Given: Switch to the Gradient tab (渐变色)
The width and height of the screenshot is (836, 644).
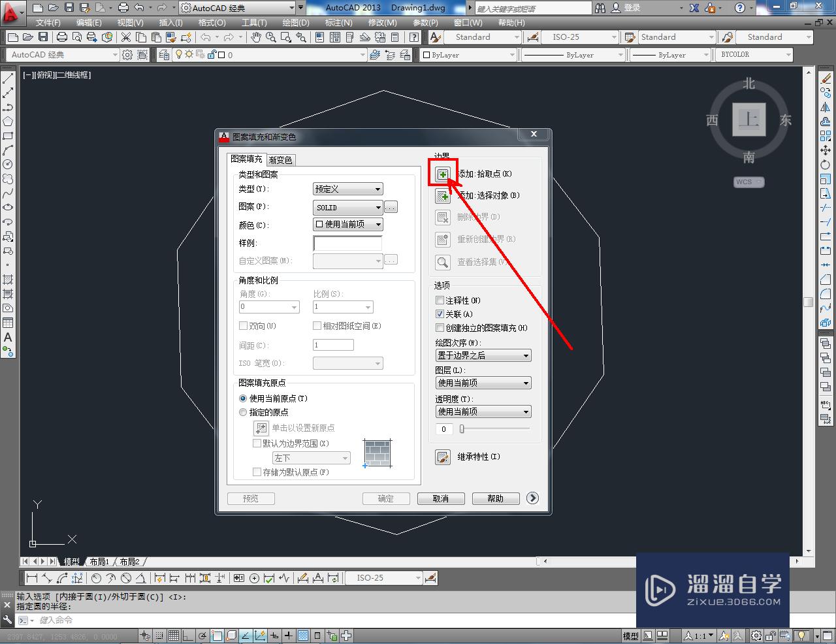Looking at the screenshot, I should tap(281, 160).
